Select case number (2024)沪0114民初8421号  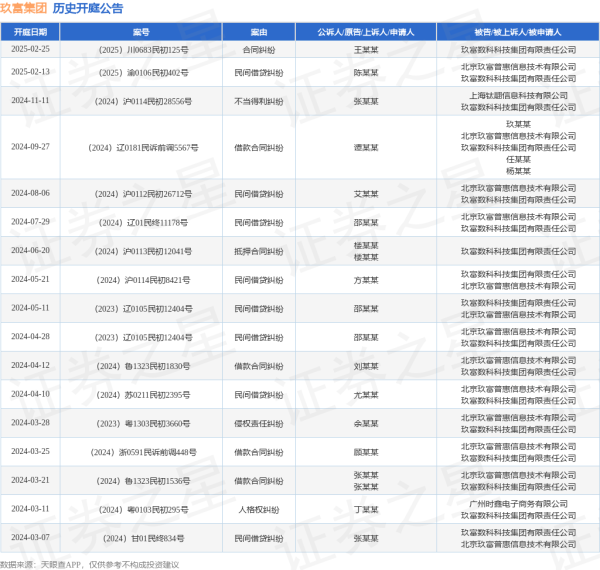coord(143,280)
